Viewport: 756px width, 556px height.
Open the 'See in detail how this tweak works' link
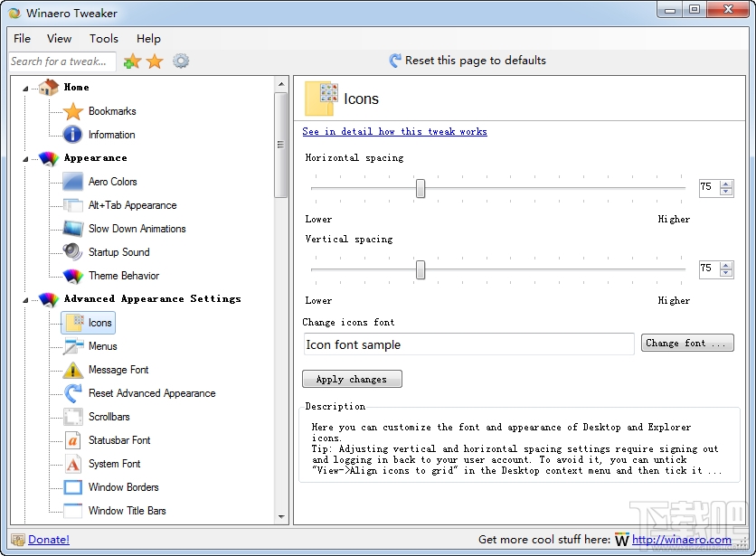click(394, 132)
